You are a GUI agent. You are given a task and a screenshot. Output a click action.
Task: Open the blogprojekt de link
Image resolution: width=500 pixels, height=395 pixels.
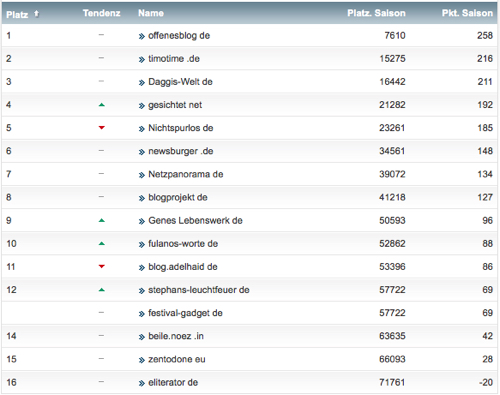pyautogui.click(x=178, y=197)
